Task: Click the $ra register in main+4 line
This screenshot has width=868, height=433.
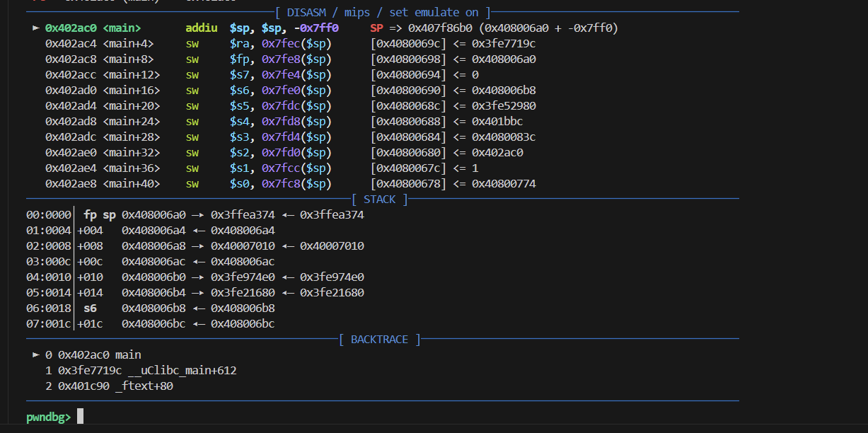Action: [x=238, y=44]
